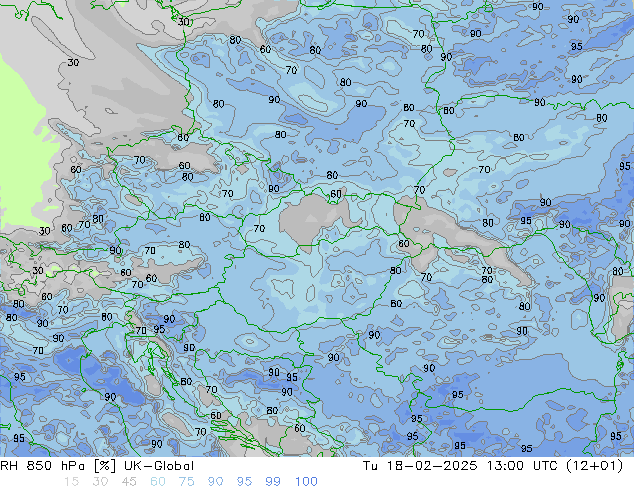Select the legend value 100
The width and height of the screenshot is (634, 490).
pyautogui.click(x=306, y=482)
